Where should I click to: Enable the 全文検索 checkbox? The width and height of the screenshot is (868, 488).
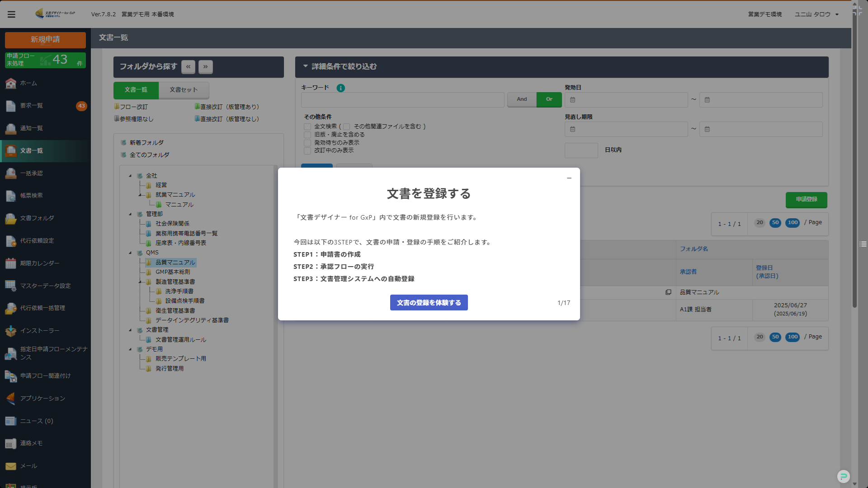pyautogui.click(x=307, y=127)
